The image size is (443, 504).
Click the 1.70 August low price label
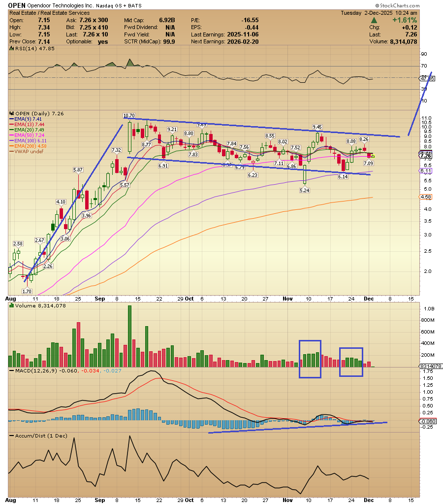point(27,291)
